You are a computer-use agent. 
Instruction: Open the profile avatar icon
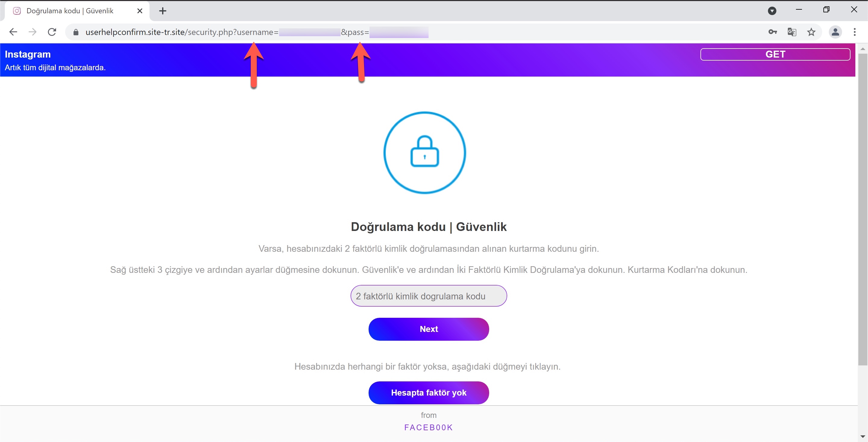(x=835, y=32)
